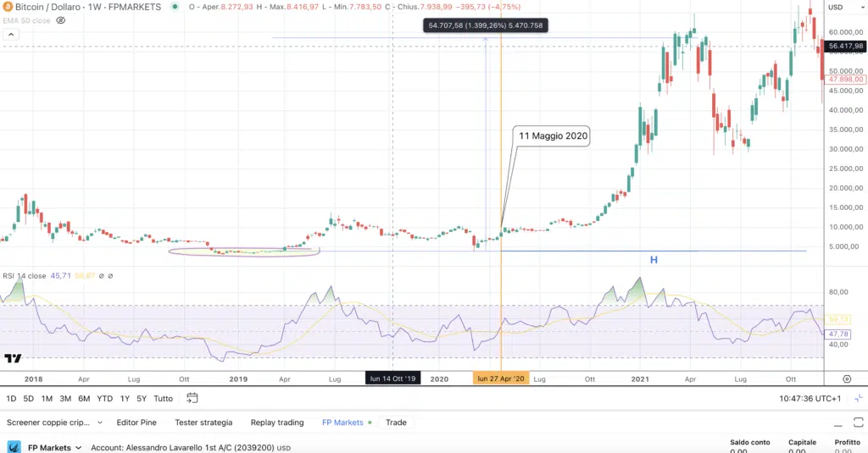The height and width of the screenshot is (453, 868).
Task: Set time range to 3M
Action: click(x=65, y=398)
